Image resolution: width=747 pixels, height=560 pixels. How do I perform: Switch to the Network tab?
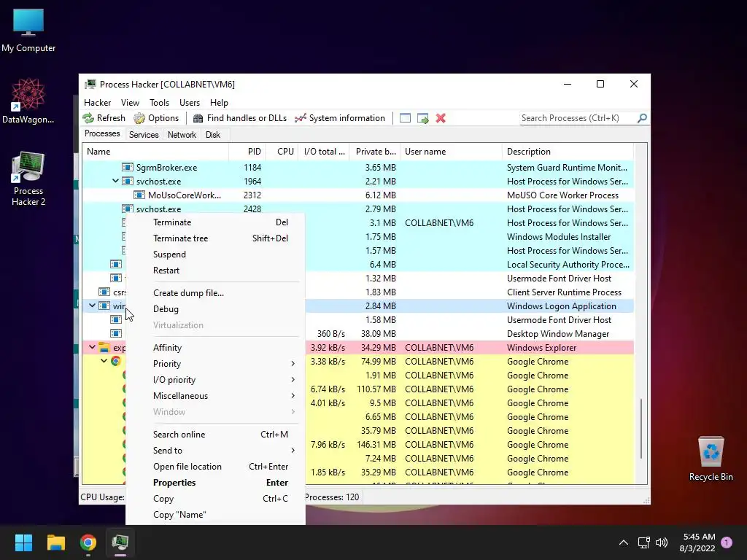(x=182, y=135)
